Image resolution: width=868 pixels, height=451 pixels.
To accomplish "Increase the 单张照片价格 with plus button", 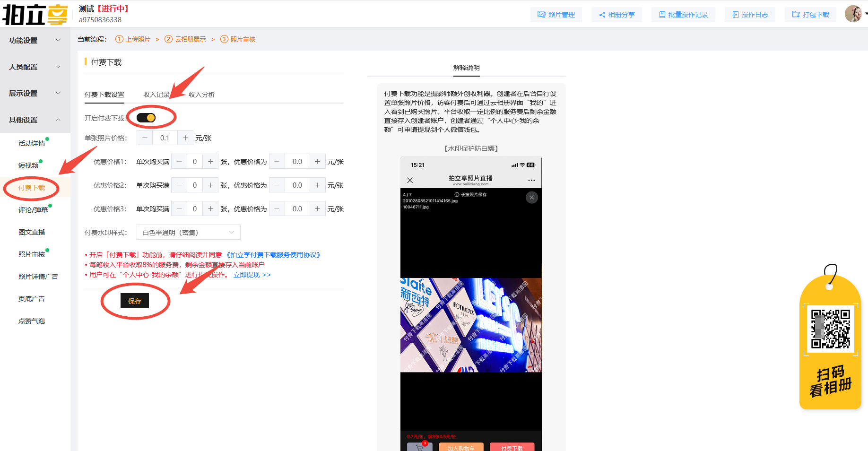I will coord(185,138).
